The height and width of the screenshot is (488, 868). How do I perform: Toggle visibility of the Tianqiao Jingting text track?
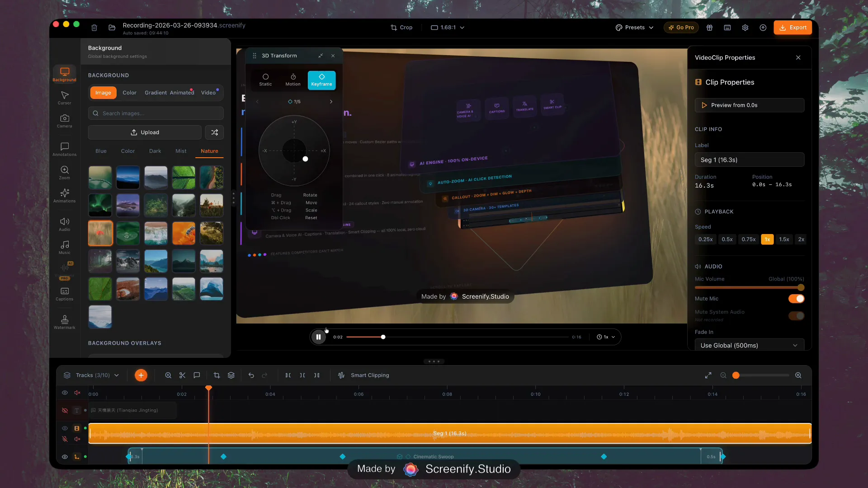65,410
